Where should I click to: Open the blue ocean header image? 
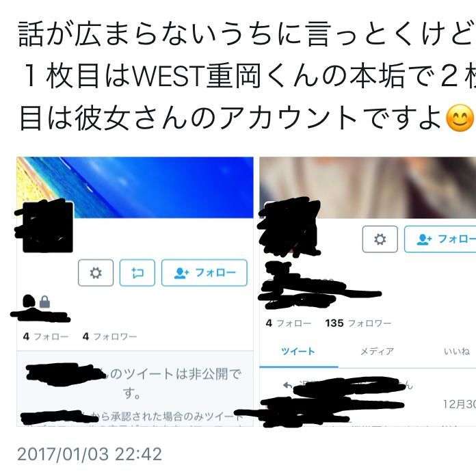135,187
